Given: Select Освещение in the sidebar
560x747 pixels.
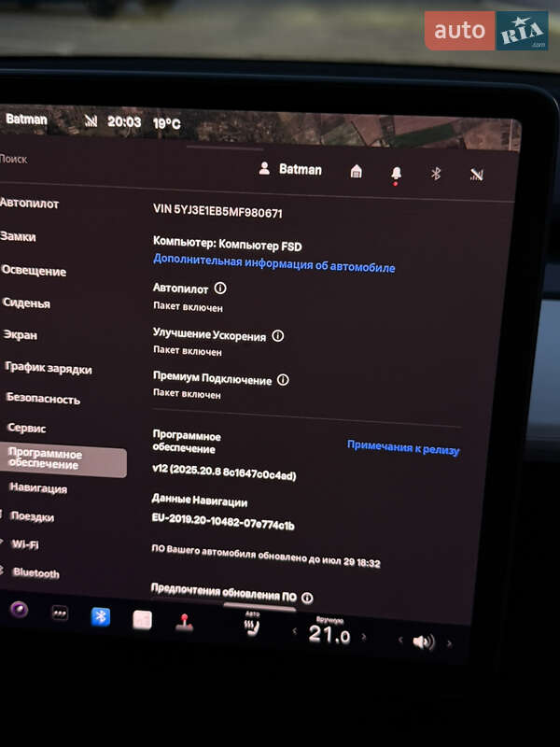Looking at the screenshot, I should click(x=34, y=271).
